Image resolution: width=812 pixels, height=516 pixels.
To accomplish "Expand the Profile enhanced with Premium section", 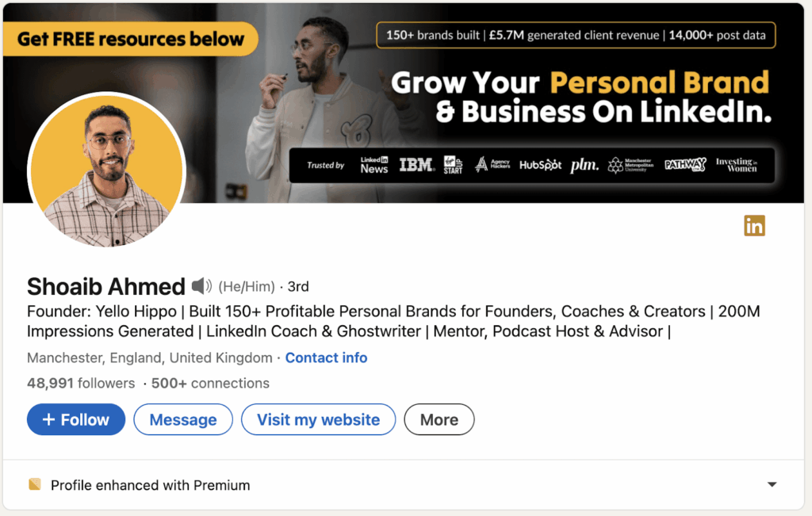I will coord(772,485).
